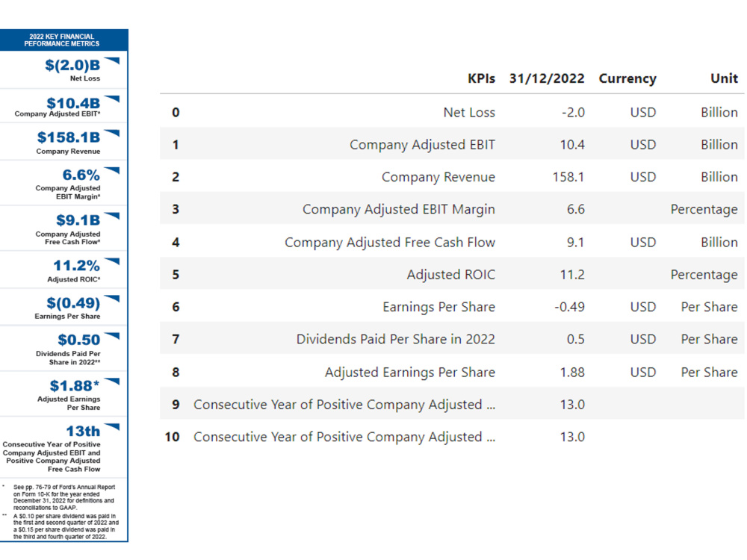Click the 13.0 value in row 10
This screenshot has width=747, height=560.
tap(572, 437)
